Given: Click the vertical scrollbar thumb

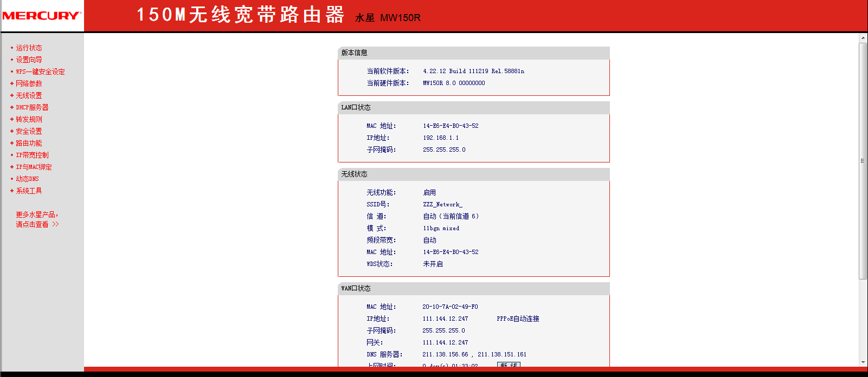Looking at the screenshot, I should (x=863, y=161).
